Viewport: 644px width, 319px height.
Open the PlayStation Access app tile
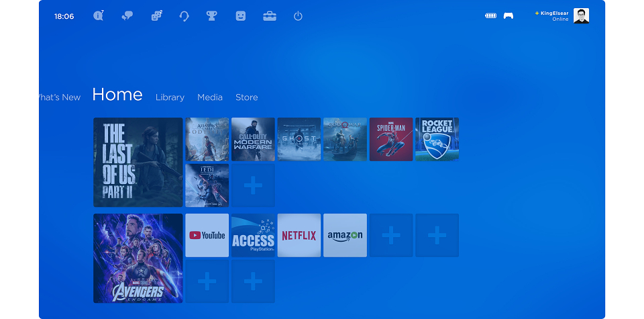tap(253, 235)
